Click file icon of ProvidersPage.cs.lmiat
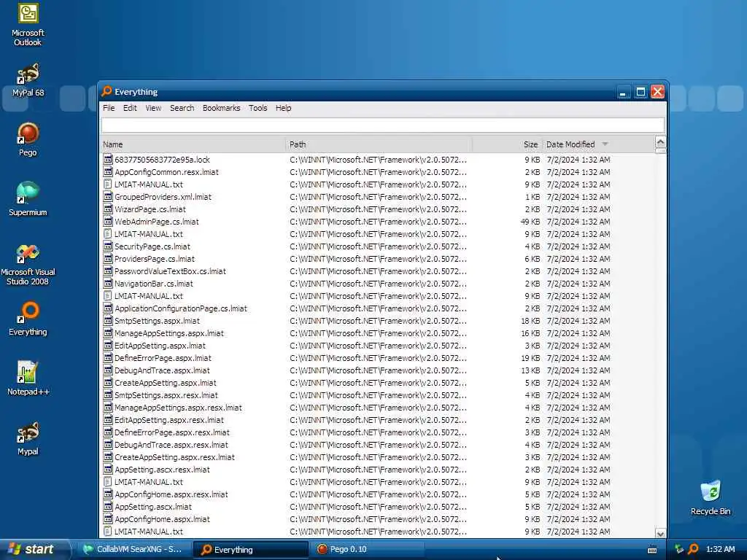 [108, 259]
